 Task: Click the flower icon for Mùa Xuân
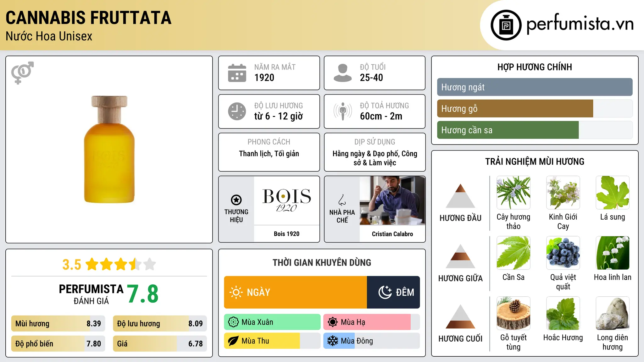[x=233, y=322]
